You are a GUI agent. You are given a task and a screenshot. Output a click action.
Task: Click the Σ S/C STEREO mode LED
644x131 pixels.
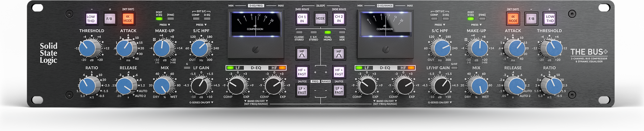314,32
